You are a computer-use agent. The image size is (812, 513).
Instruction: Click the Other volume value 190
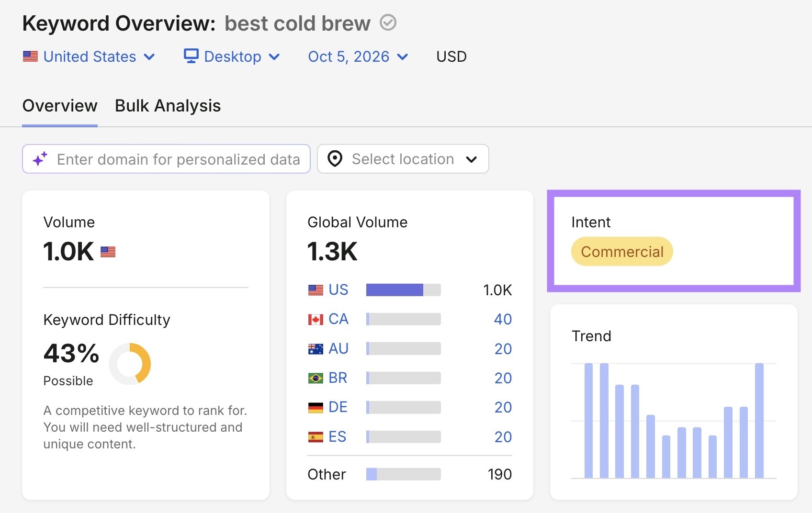500,474
